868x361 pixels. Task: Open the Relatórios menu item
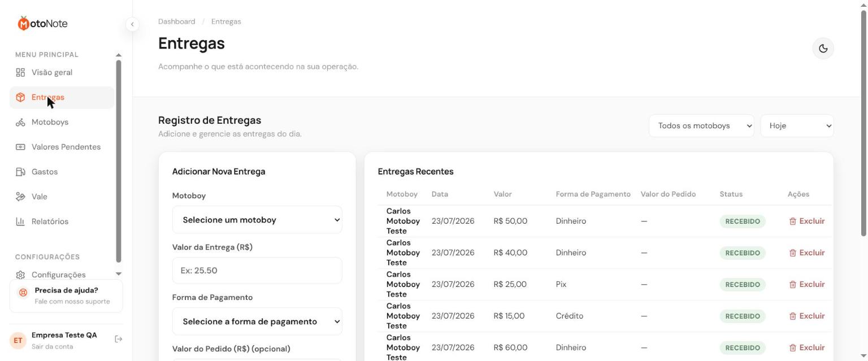click(x=62, y=221)
